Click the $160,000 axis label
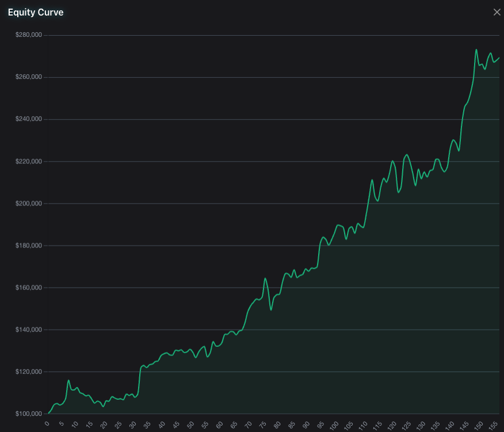Screen dimensions: 504x432 pos(29,288)
